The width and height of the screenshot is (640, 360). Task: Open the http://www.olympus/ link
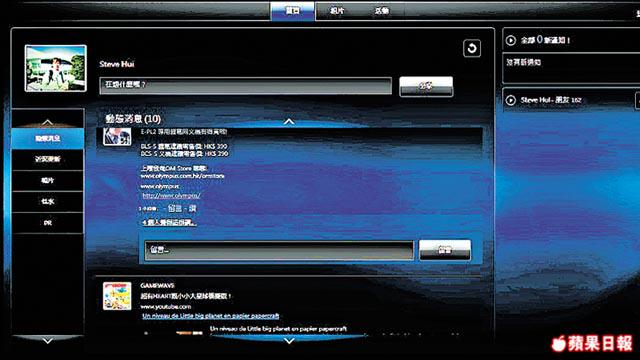tap(171, 196)
